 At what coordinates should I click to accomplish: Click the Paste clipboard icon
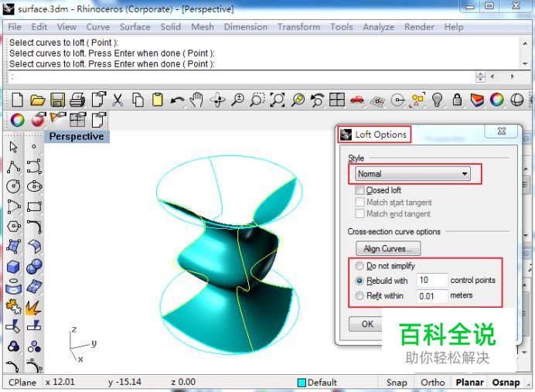click(x=157, y=100)
